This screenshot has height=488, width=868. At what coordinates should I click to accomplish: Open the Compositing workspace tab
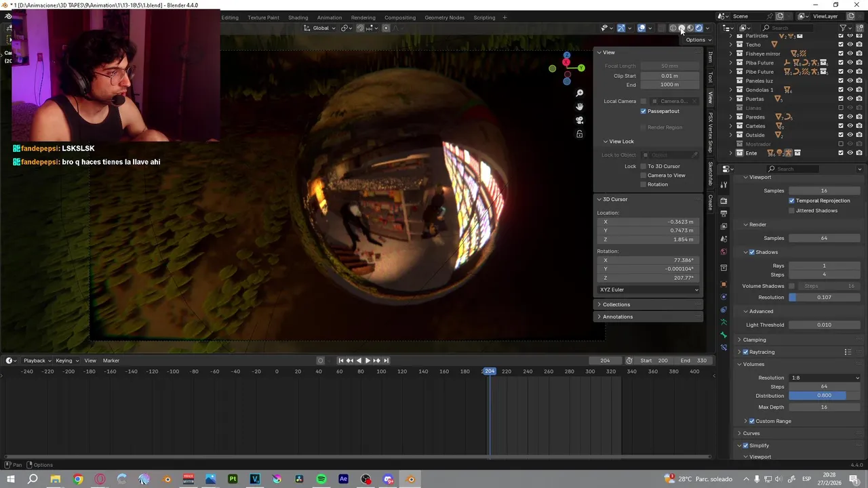click(399, 18)
